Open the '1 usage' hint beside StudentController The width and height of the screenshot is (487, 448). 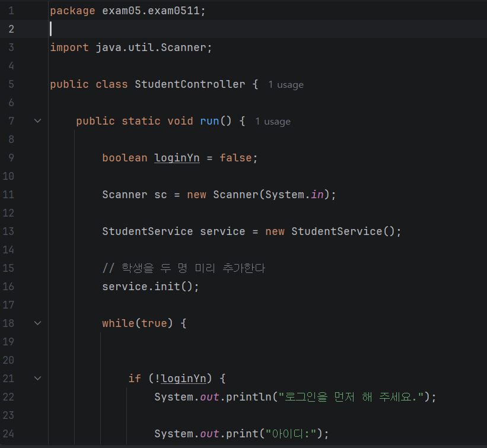[286, 84]
